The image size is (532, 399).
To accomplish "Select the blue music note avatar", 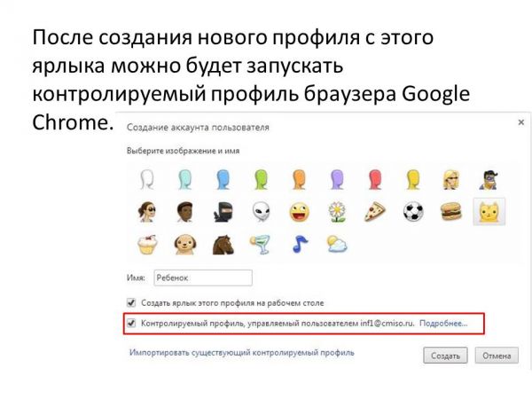I will pyautogui.click(x=300, y=245).
